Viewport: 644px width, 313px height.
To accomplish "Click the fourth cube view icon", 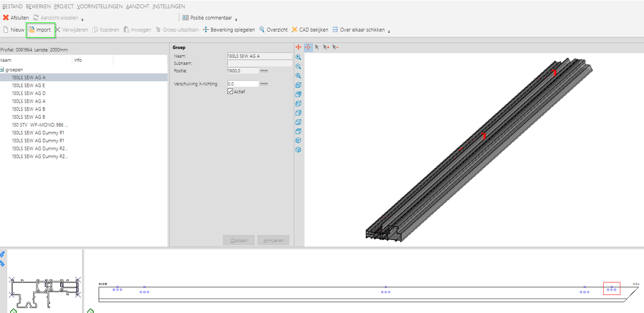I will [298, 113].
